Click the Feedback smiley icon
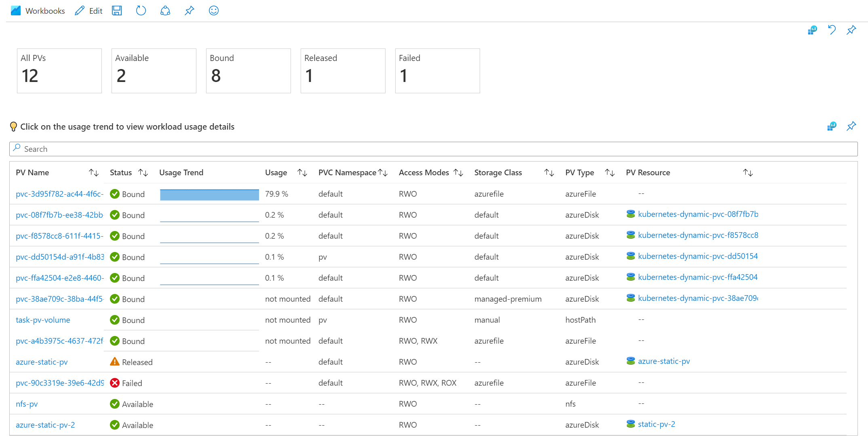The width and height of the screenshot is (868, 445). pos(214,11)
